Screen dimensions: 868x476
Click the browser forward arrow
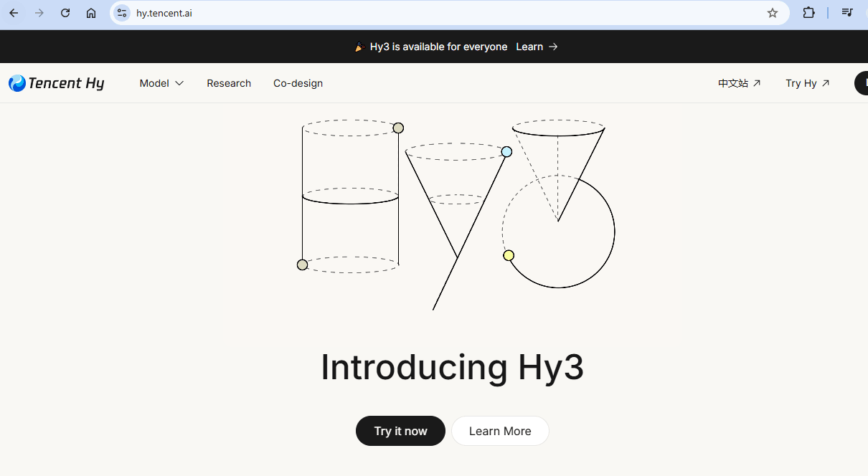pos(39,13)
